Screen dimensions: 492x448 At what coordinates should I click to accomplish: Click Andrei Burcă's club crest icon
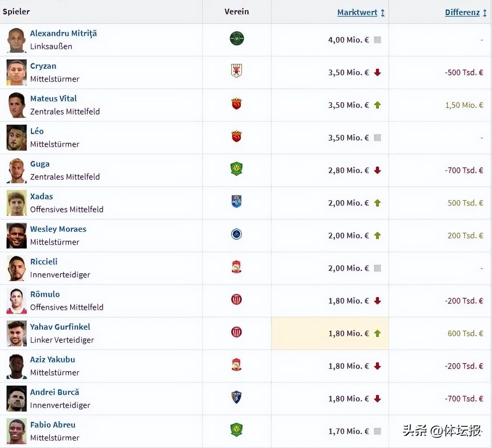pos(237,397)
